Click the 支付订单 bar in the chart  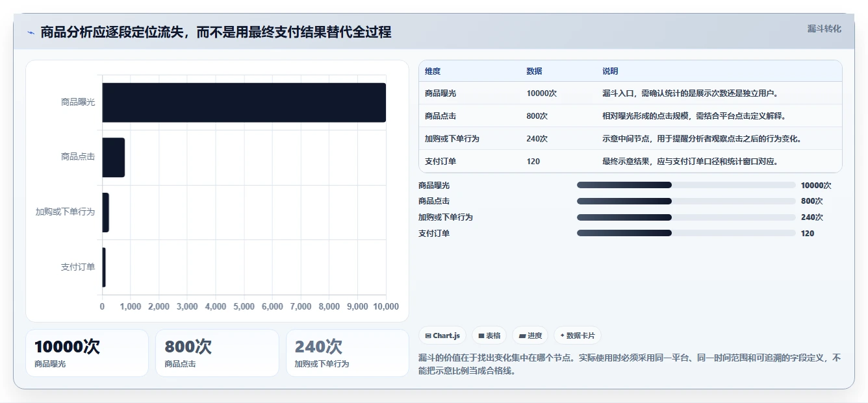(103, 267)
